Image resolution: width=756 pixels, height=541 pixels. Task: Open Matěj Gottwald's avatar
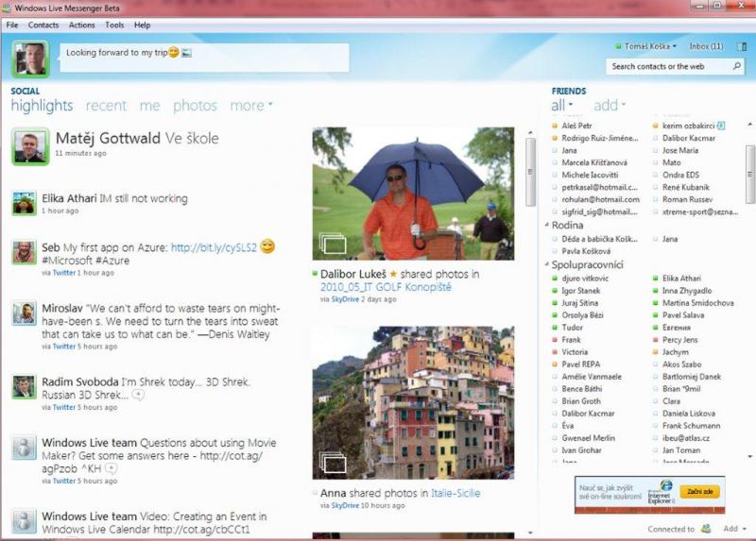(x=30, y=146)
